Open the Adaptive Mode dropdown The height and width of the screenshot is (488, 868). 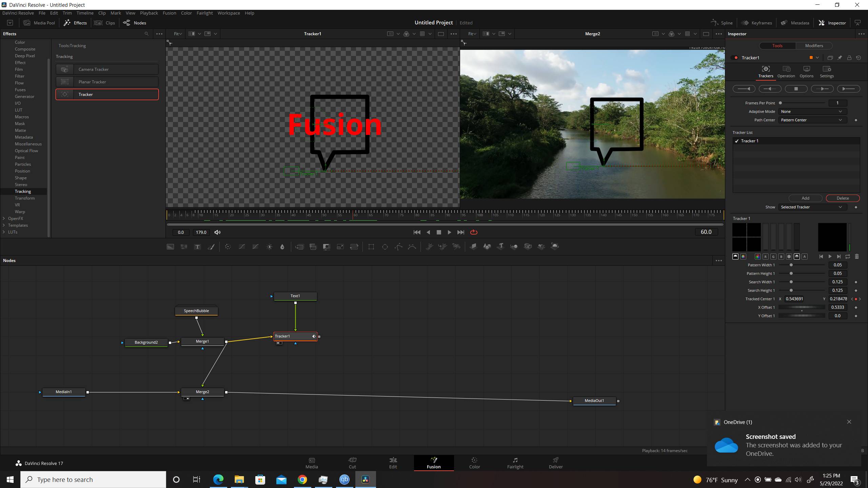pos(812,111)
